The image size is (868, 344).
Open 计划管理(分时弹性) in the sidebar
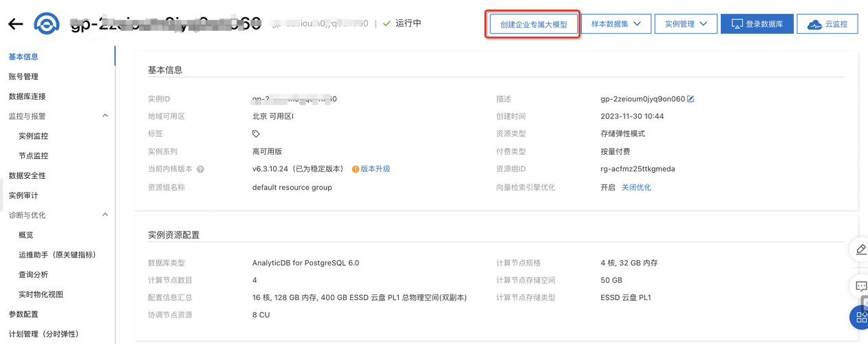point(43,334)
